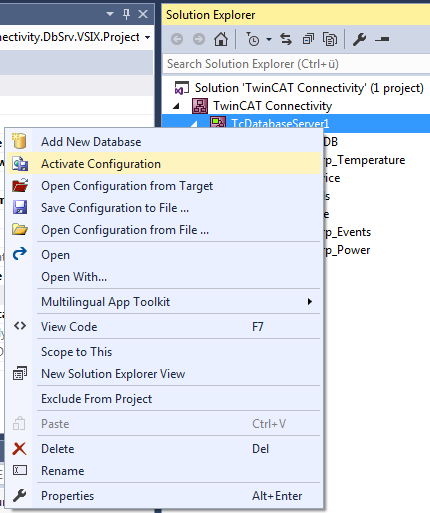Image resolution: width=430 pixels, height=513 pixels.
Task: Click the tree item ending in _Events
Action: click(x=347, y=232)
